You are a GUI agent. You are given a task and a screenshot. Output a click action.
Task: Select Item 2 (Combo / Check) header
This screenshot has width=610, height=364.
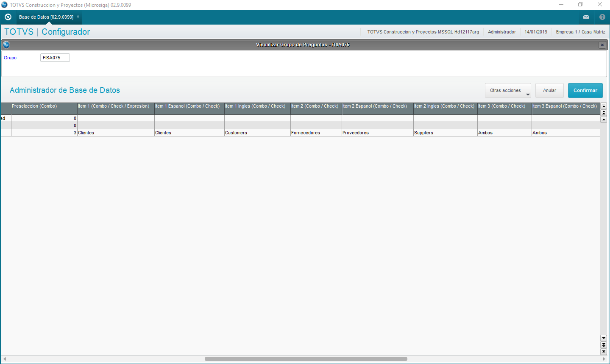pyautogui.click(x=316, y=108)
